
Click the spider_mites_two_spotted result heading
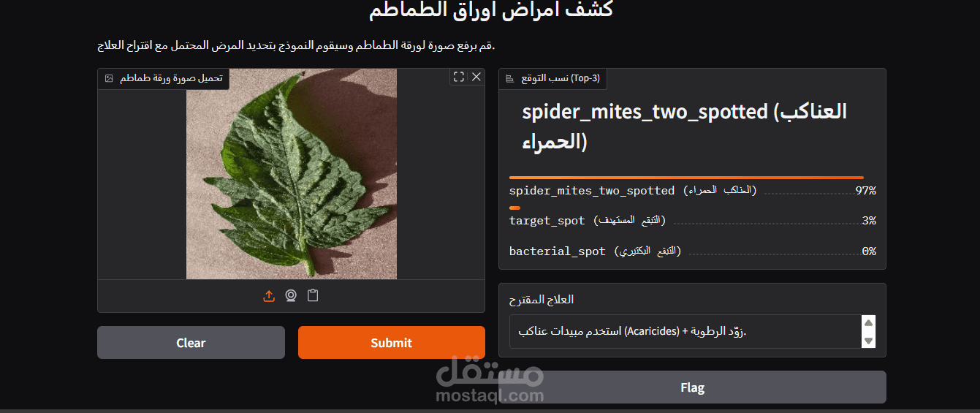(x=684, y=126)
